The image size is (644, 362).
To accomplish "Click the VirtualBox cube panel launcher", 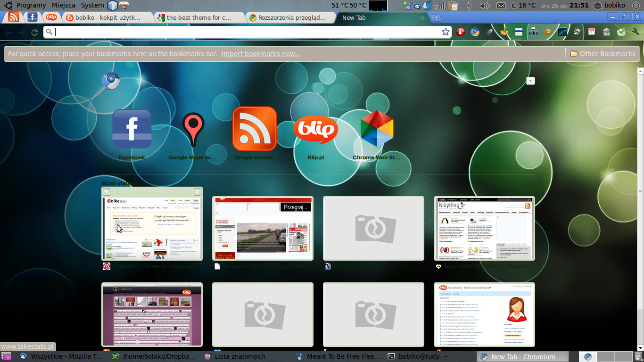I will [x=112, y=6].
